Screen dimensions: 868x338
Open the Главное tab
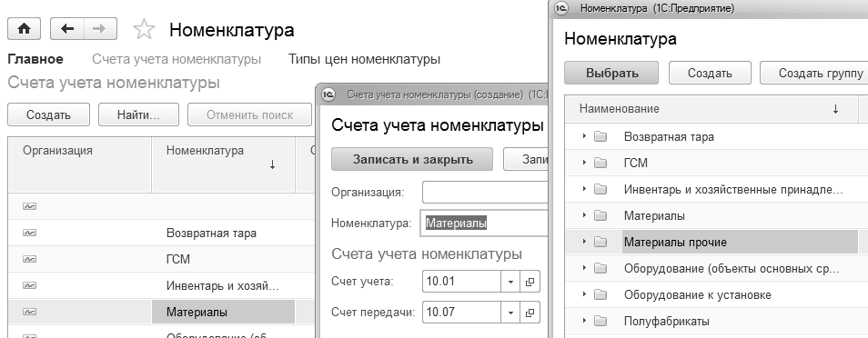pyautogui.click(x=35, y=59)
